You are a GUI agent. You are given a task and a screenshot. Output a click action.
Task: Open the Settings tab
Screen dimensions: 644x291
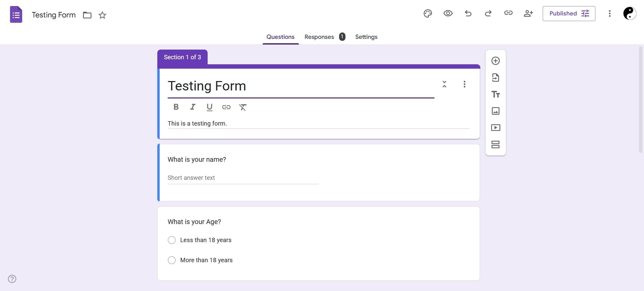click(x=366, y=37)
